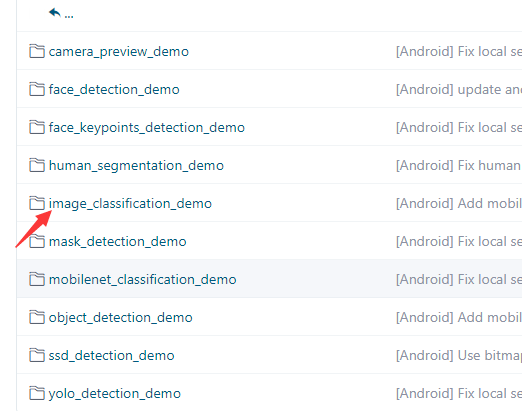Click folder icon beside camera_preview_demo
Image resolution: width=522 pixels, height=411 pixels.
(x=37, y=51)
